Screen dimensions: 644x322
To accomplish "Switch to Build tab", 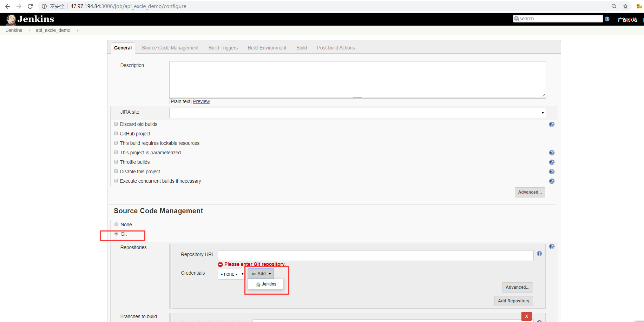I will pos(302,48).
